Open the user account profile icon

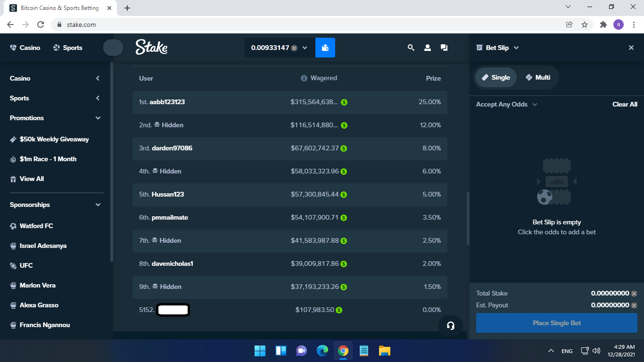(x=428, y=48)
